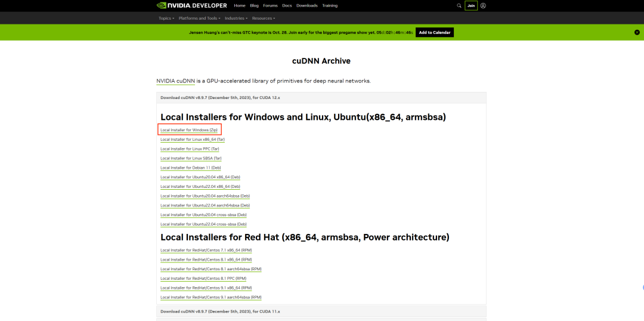Open Docs in the top navigation
This screenshot has height=321, width=644.
point(287,6)
